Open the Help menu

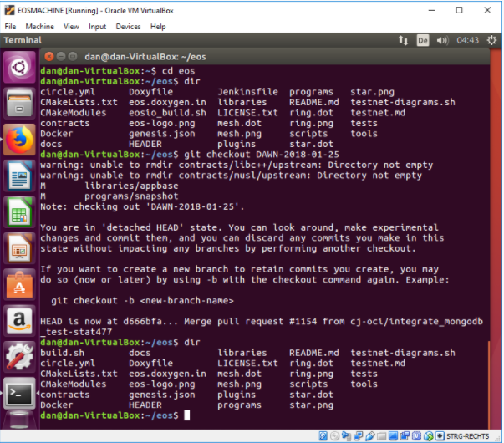(x=158, y=27)
